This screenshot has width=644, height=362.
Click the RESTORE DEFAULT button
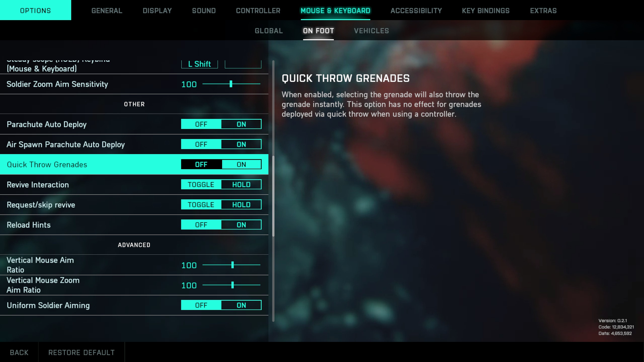(82, 352)
